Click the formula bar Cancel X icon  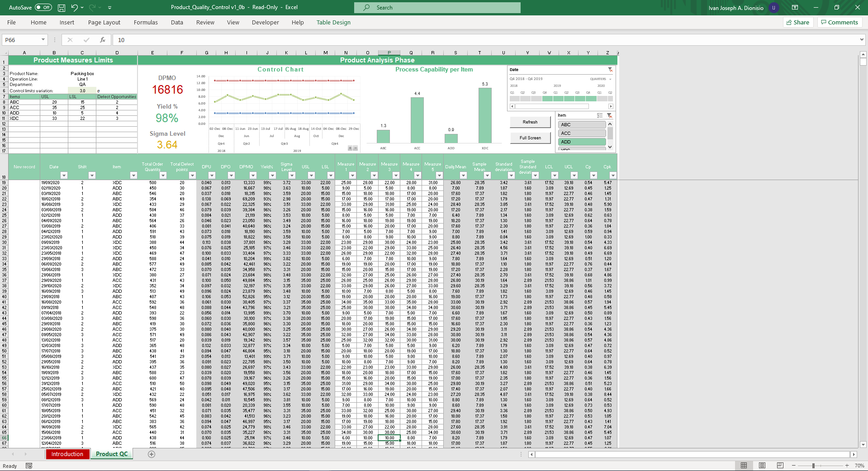click(70, 40)
